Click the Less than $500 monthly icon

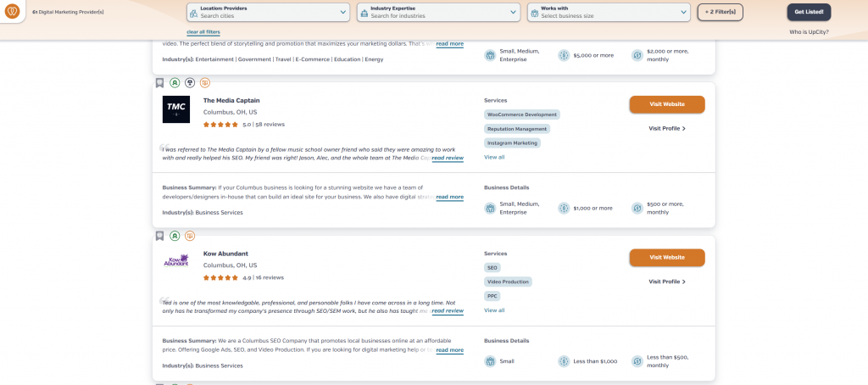[637, 361]
